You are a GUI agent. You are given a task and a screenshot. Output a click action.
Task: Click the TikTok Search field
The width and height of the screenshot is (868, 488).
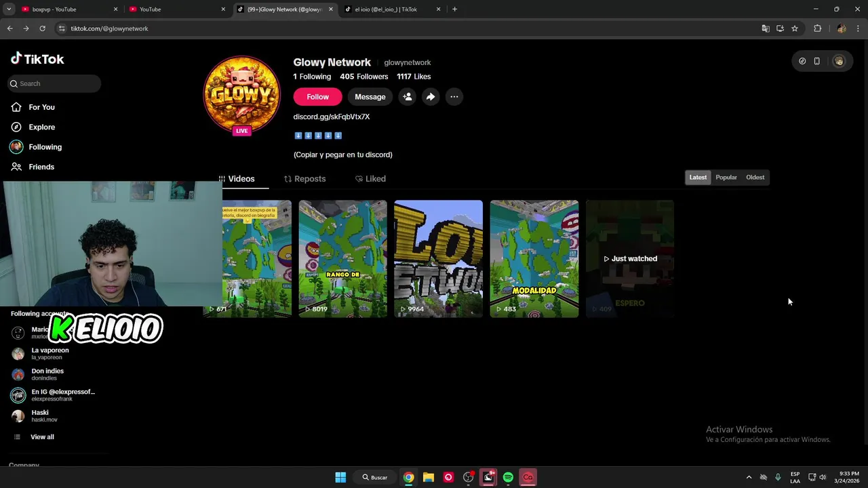[55, 83]
